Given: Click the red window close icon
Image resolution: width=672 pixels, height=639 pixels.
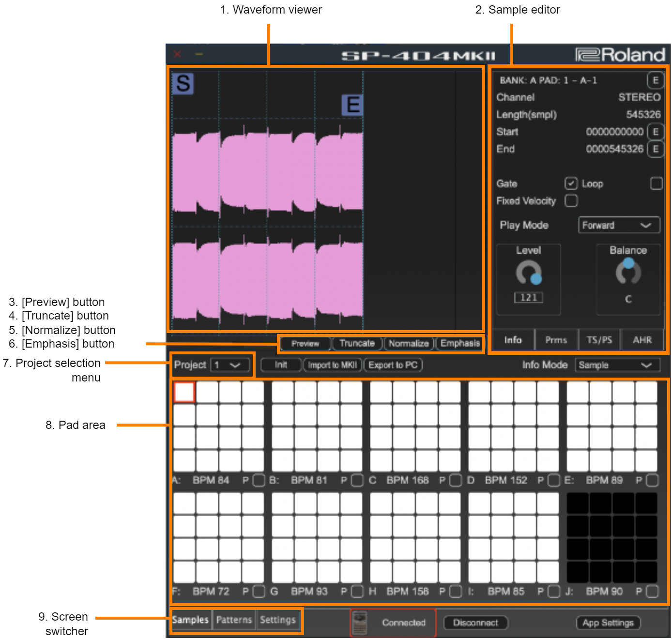Looking at the screenshot, I should click(x=177, y=54).
